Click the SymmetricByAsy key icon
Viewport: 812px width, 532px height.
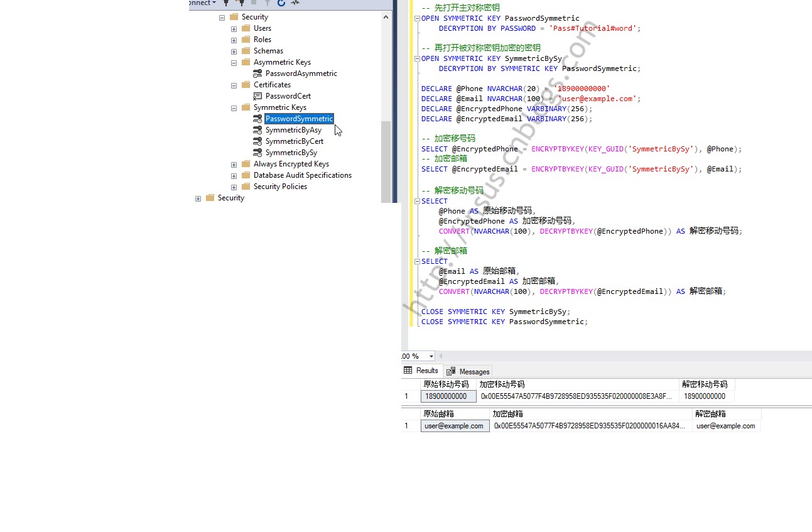point(257,130)
